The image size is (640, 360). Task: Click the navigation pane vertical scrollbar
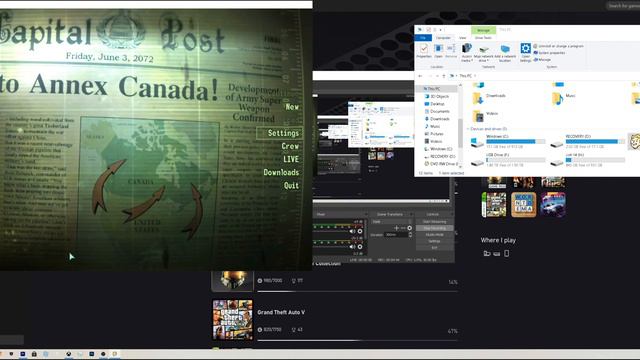(x=460, y=133)
